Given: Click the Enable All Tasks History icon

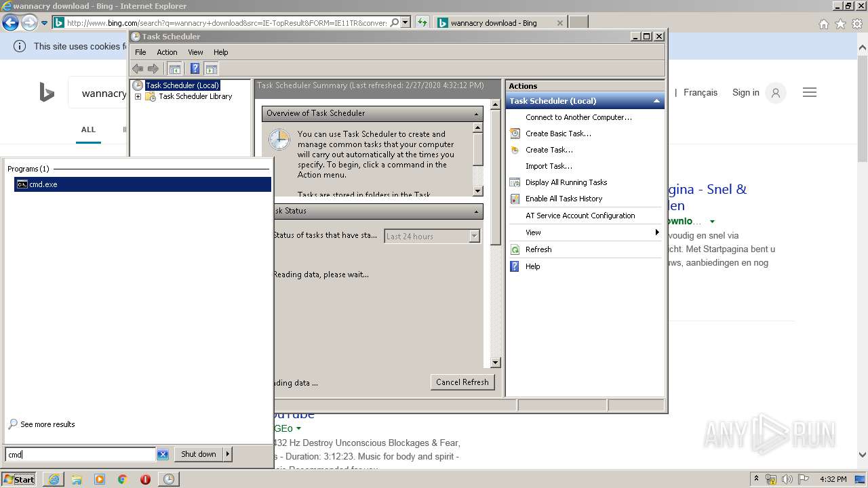Looking at the screenshot, I should 515,199.
